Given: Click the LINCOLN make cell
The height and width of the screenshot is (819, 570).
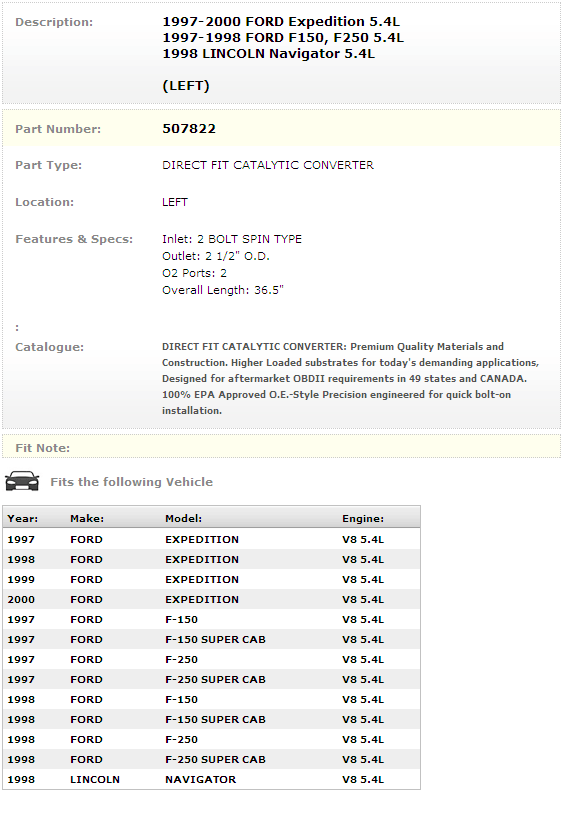Looking at the screenshot, I should (95, 779).
